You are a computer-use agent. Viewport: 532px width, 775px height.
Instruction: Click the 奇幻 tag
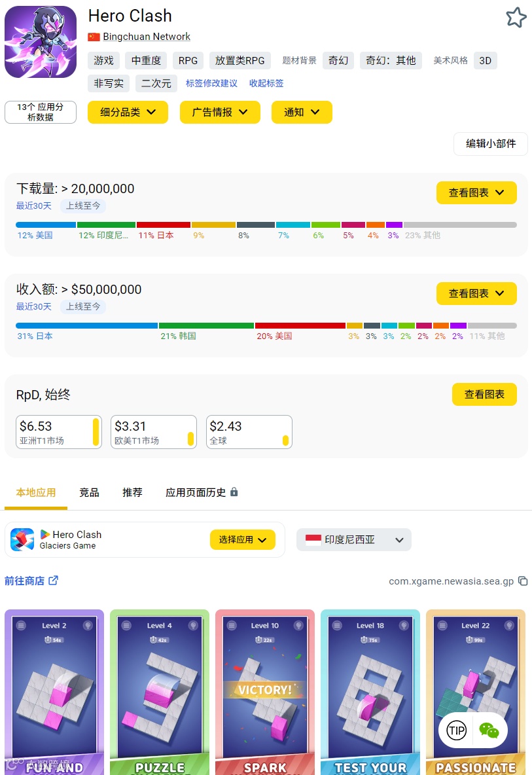[338, 60]
